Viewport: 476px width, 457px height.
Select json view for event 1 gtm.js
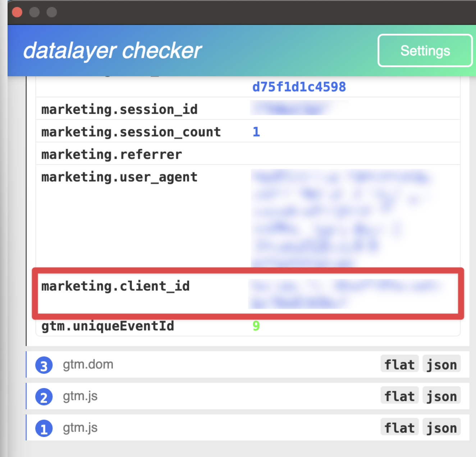point(441,428)
